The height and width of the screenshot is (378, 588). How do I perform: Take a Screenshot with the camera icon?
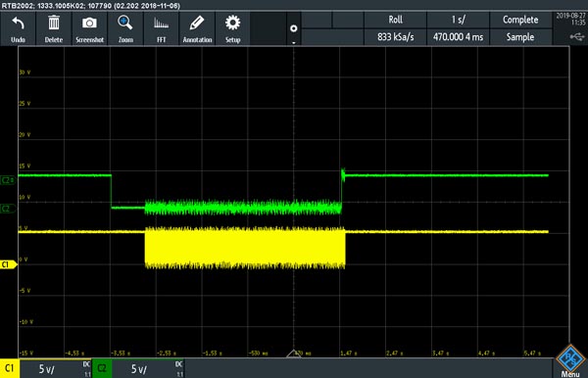(x=89, y=28)
